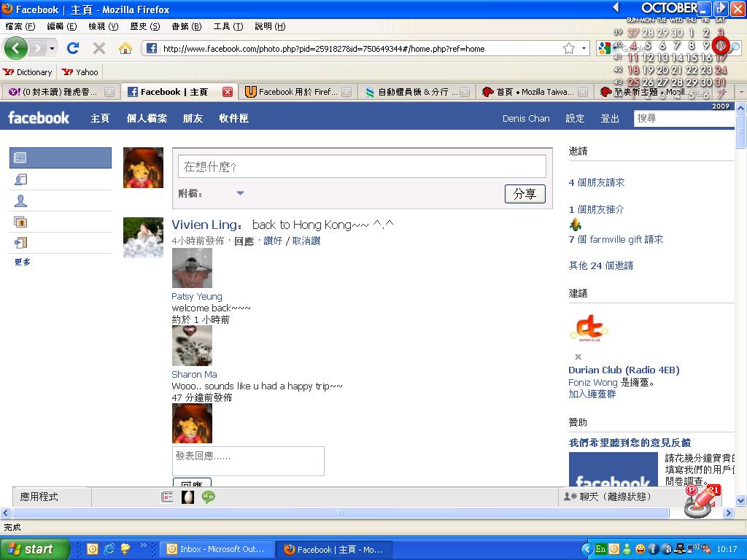Switch to the 自動櫃員機 & 分行 tab
Viewport: 747px width, 560px height.
pyautogui.click(x=416, y=92)
